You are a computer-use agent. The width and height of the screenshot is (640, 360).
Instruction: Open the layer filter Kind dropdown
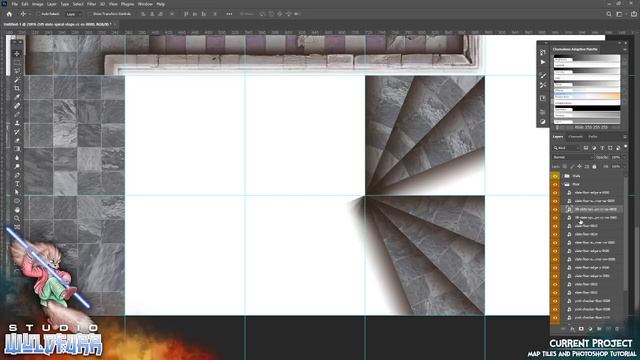(x=567, y=148)
